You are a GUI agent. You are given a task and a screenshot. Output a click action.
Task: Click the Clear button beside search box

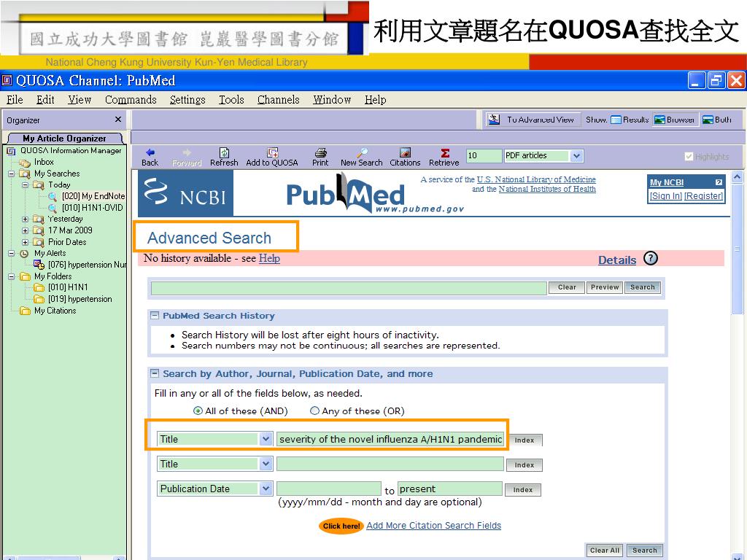click(567, 287)
